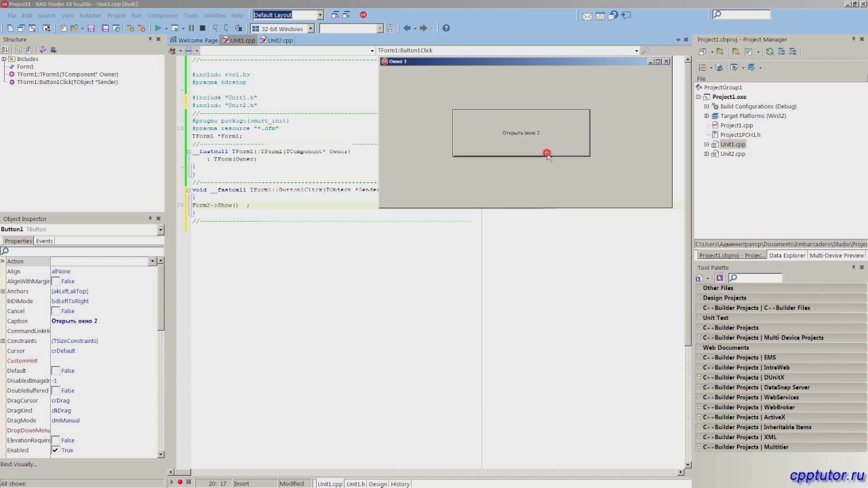Screen dimensions: 868x488
Task: Toggle the Cancel property checkbox
Action: [56, 311]
